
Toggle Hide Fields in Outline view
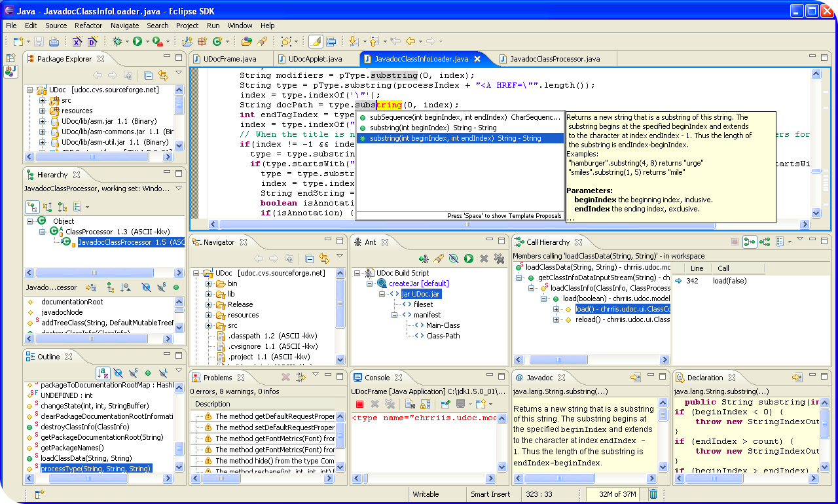coord(118,373)
